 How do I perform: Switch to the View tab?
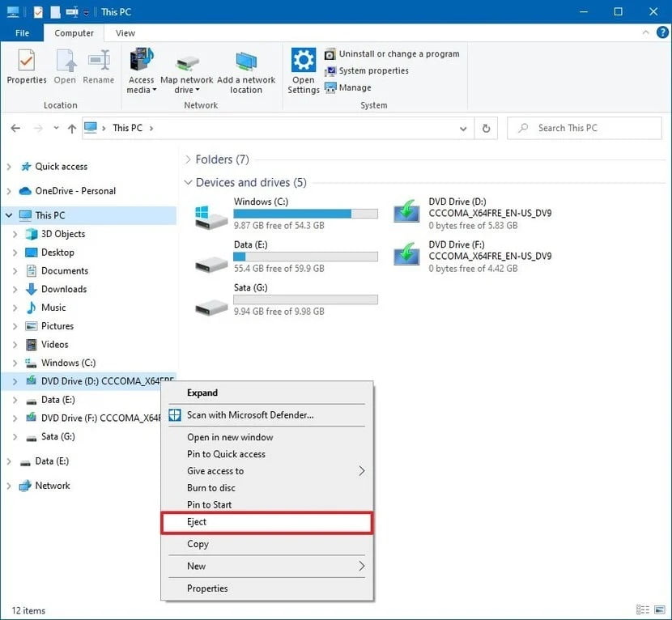125,33
